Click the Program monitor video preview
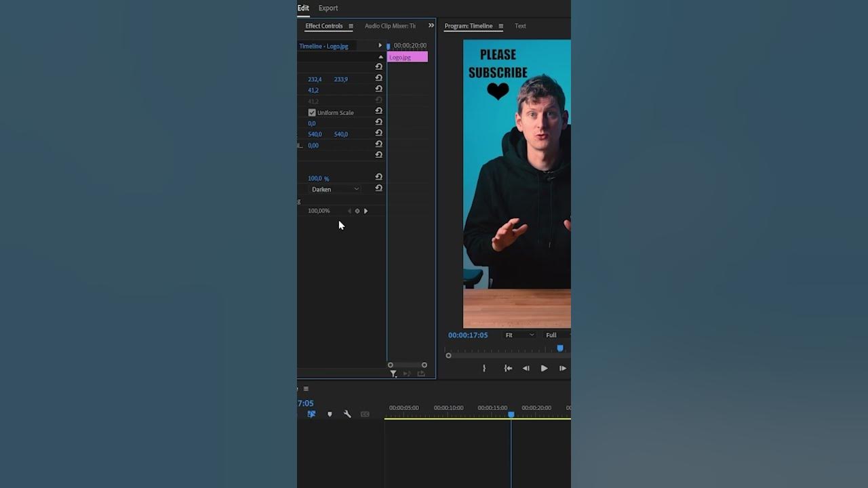 coord(517,184)
